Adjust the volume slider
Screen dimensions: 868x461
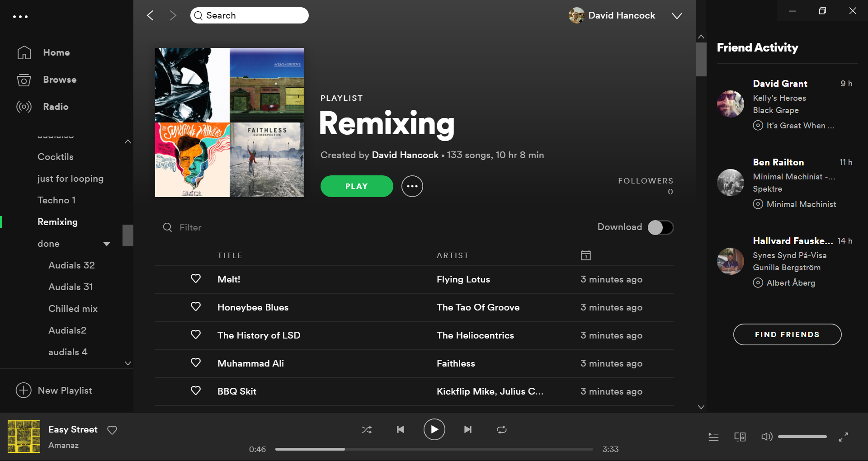802,437
